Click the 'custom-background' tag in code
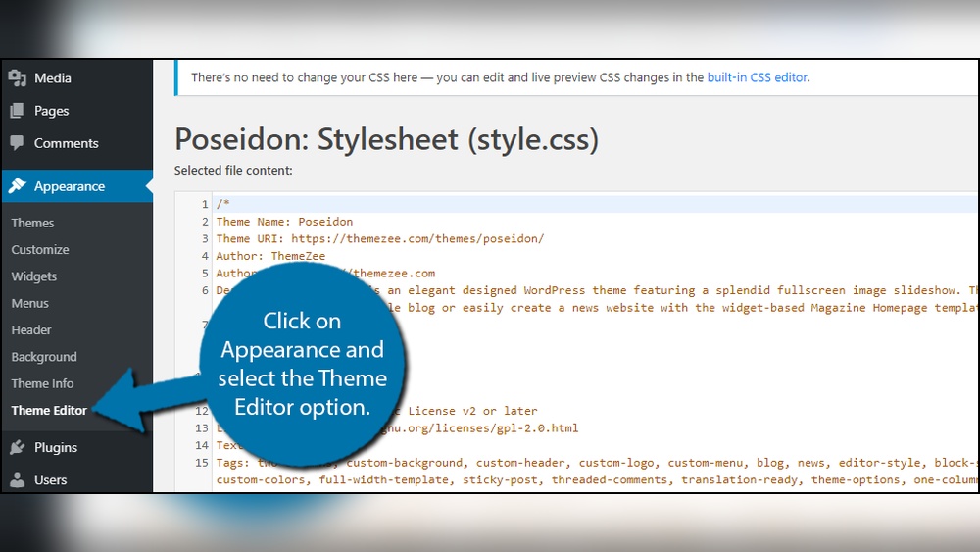Image resolution: width=980 pixels, height=552 pixels. click(405, 463)
